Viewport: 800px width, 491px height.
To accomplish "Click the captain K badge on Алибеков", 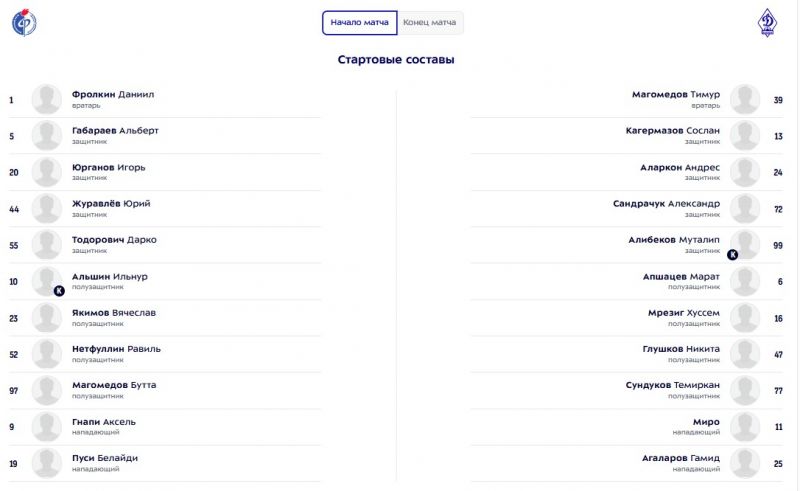I will 732,254.
